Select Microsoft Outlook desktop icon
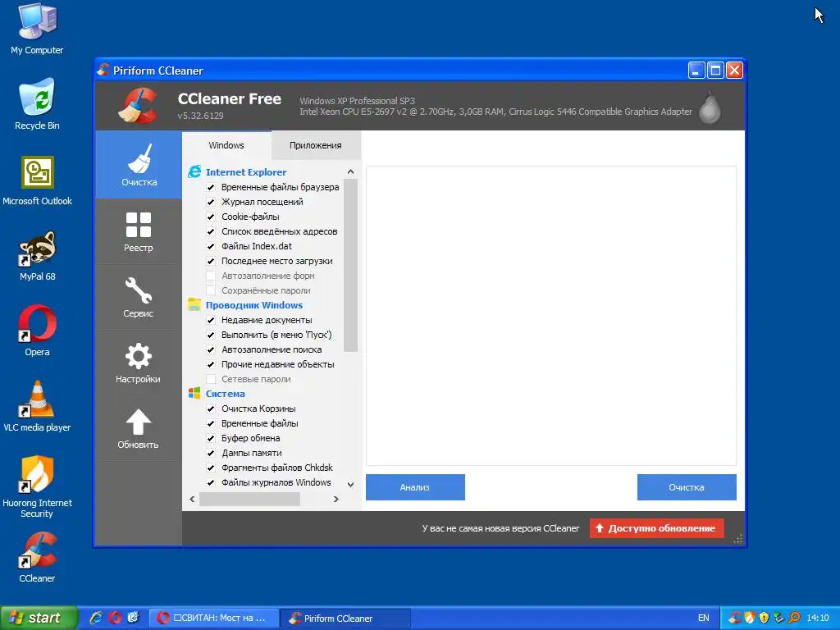The width and height of the screenshot is (840, 630). [x=37, y=180]
